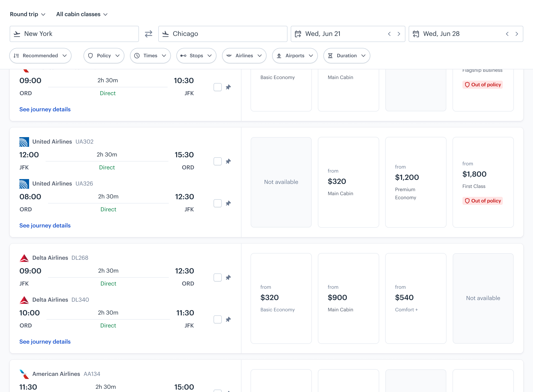
Task: Open Recommended sort dropdown
Action: (x=40, y=56)
